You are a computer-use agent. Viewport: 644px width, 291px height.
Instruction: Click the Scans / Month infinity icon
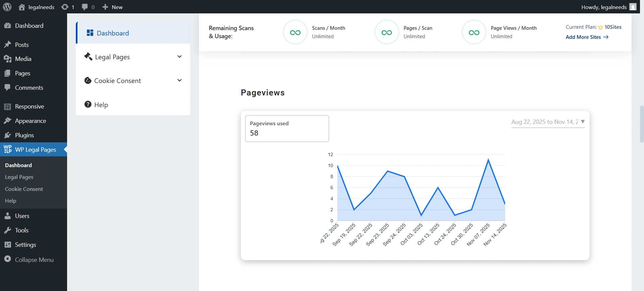coord(295,32)
